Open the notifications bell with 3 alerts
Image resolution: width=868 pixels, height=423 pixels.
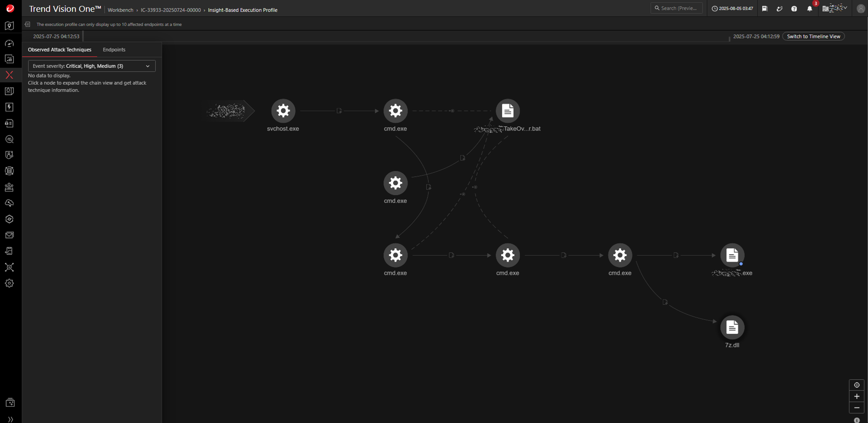(x=810, y=9)
